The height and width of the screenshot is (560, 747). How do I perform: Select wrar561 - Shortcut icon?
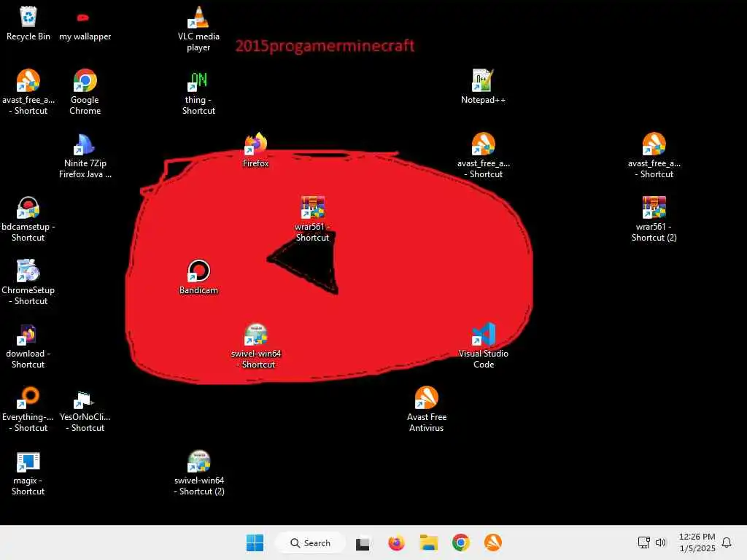(312, 219)
